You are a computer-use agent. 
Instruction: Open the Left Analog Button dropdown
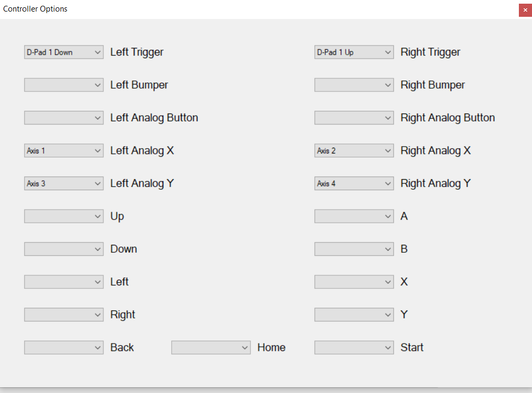pyautogui.click(x=64, y=118)
